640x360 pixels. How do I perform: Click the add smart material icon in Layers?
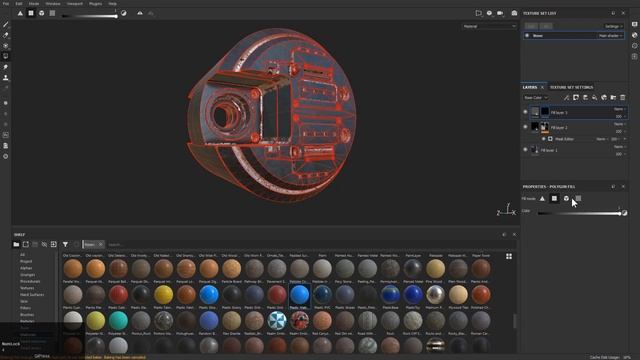(x=604, y=98)
